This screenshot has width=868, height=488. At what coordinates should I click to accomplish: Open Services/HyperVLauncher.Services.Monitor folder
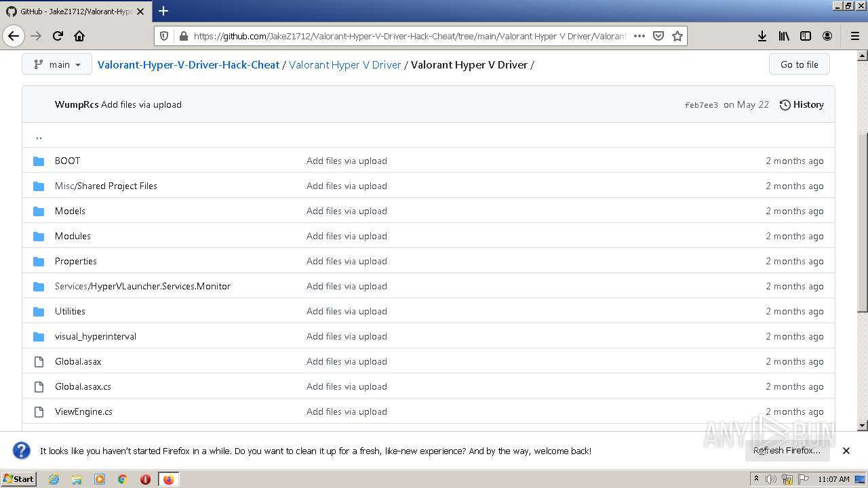click(x=142, y=286)
